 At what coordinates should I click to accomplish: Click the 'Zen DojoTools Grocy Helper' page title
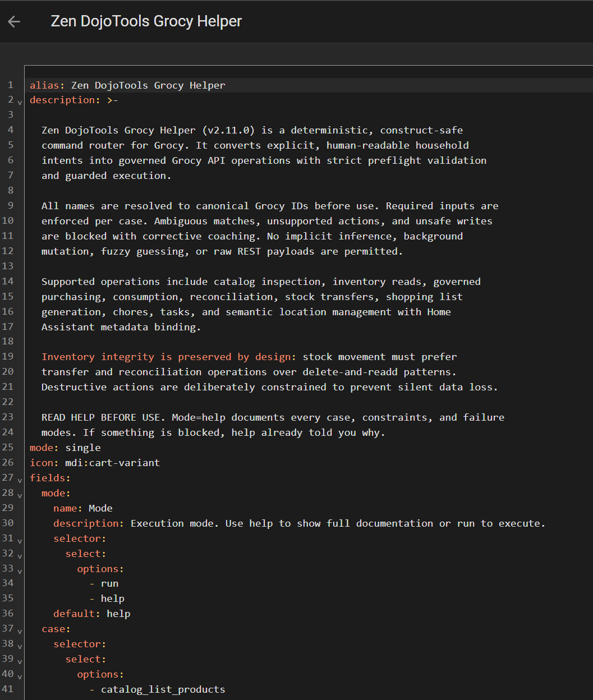pyautogui.click(x=146, y=21)
